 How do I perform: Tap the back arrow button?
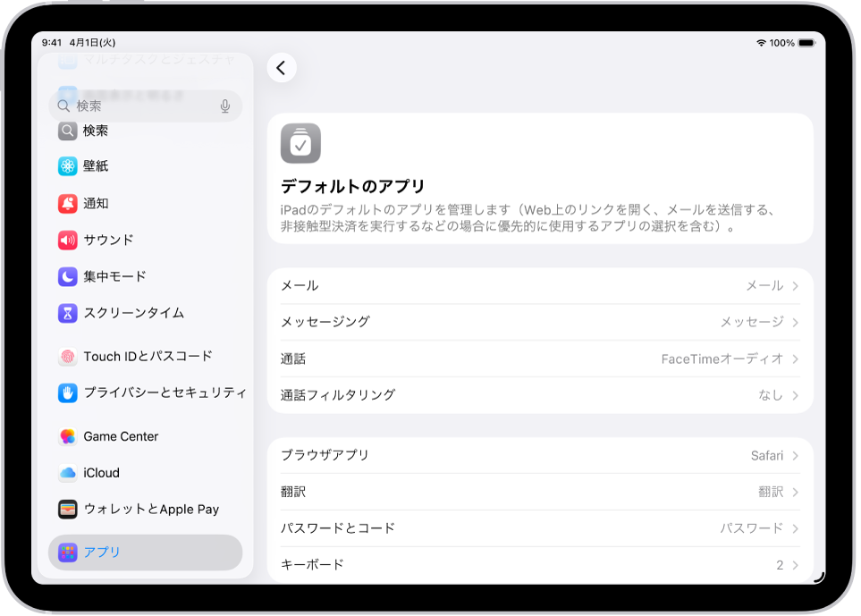click(282, 67)
